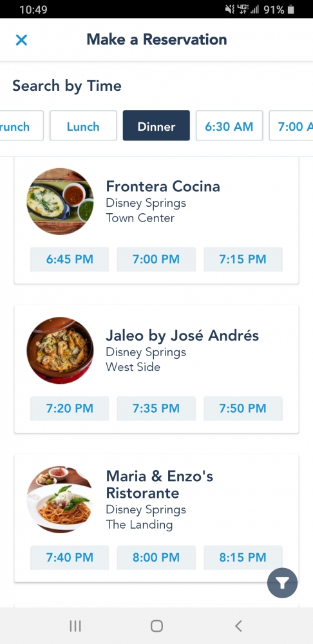Tap the Android home navigation icon
The height and width of the screenshot is (644, 313).
pos(156,626)
